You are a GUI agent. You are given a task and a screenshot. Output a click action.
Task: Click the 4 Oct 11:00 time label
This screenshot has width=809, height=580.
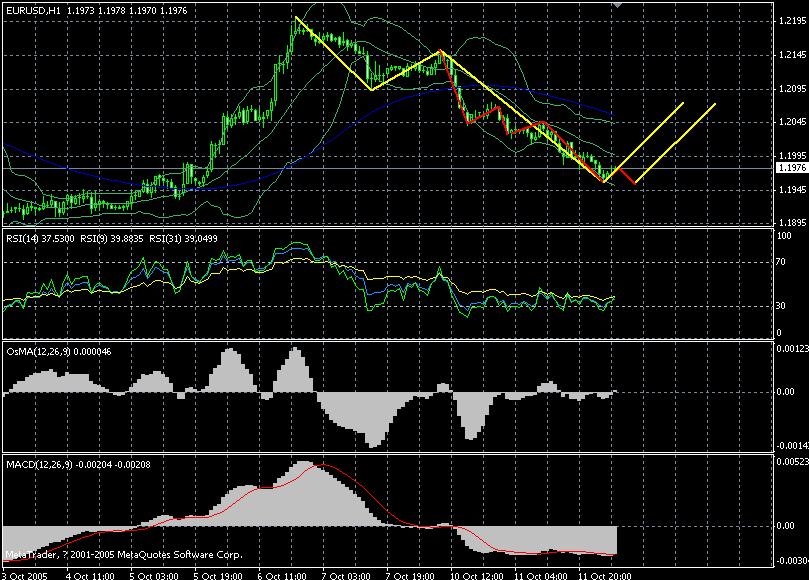[90, 576]
